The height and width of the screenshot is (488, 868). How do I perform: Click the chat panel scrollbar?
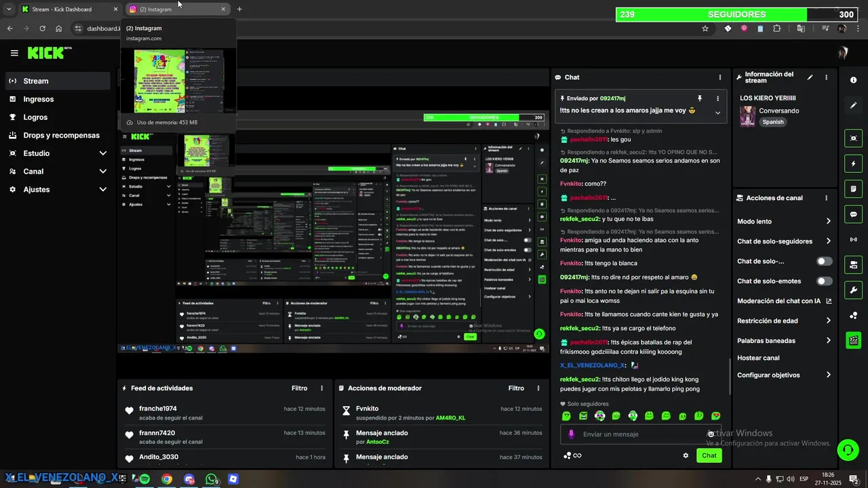pos(730,376)
